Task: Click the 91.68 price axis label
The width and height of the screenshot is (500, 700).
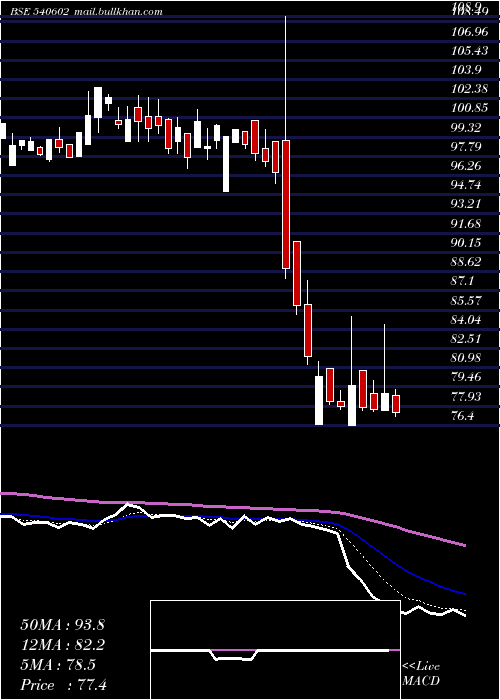Action: 466,224
